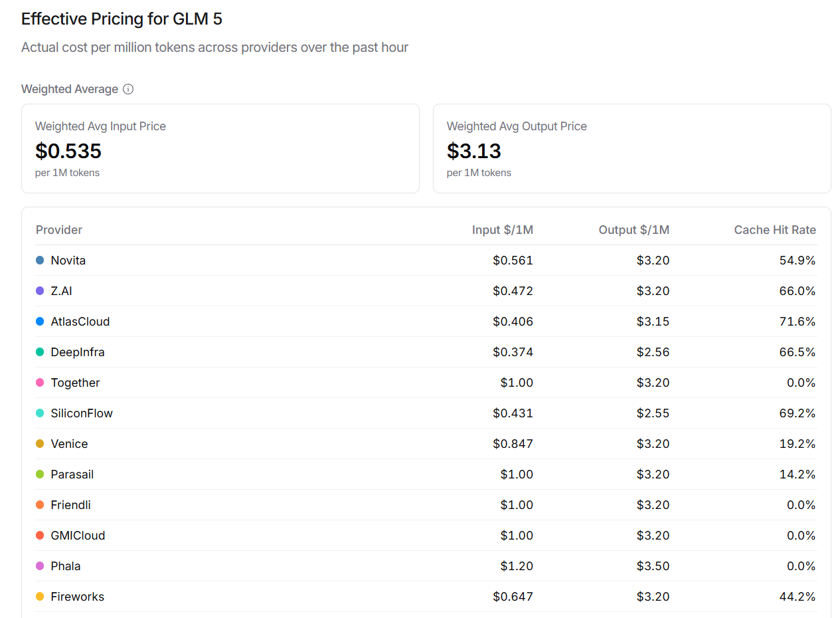Select the Parasail provider name
Image resolution: width=840 pixels, height=618 pixels.
tap(72, 474)
